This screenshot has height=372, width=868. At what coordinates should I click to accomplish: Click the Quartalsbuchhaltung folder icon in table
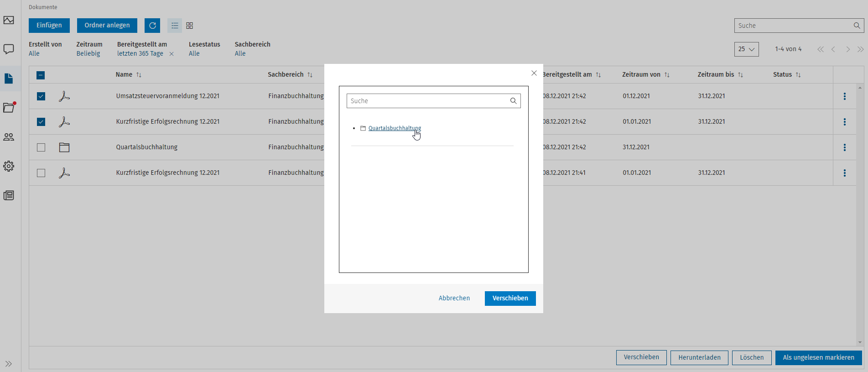click(x=64, y=147)
